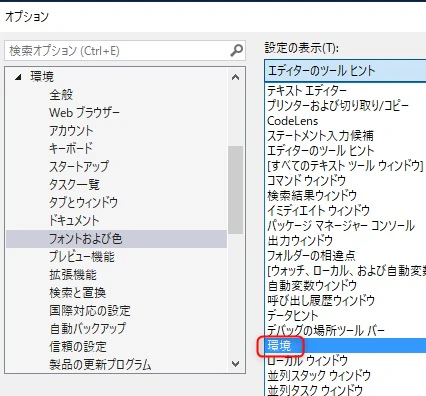Choose 検索結果ウィンドウ list entry
The width and height of the screenshot is (426, 396).
tap(346, 195)
